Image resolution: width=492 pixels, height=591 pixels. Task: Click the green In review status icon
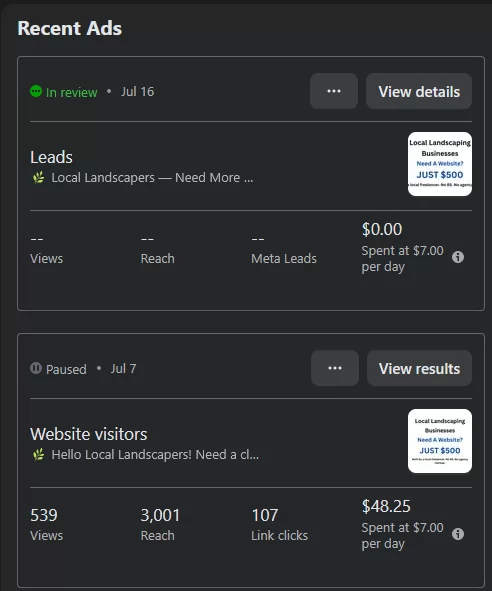click(x=36, y=91)
